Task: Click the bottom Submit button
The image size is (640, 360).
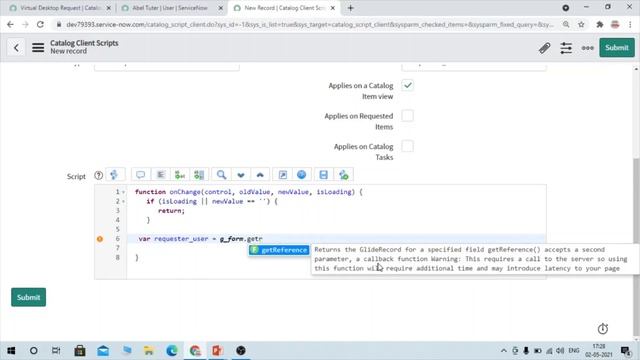Action: [29, 297]
